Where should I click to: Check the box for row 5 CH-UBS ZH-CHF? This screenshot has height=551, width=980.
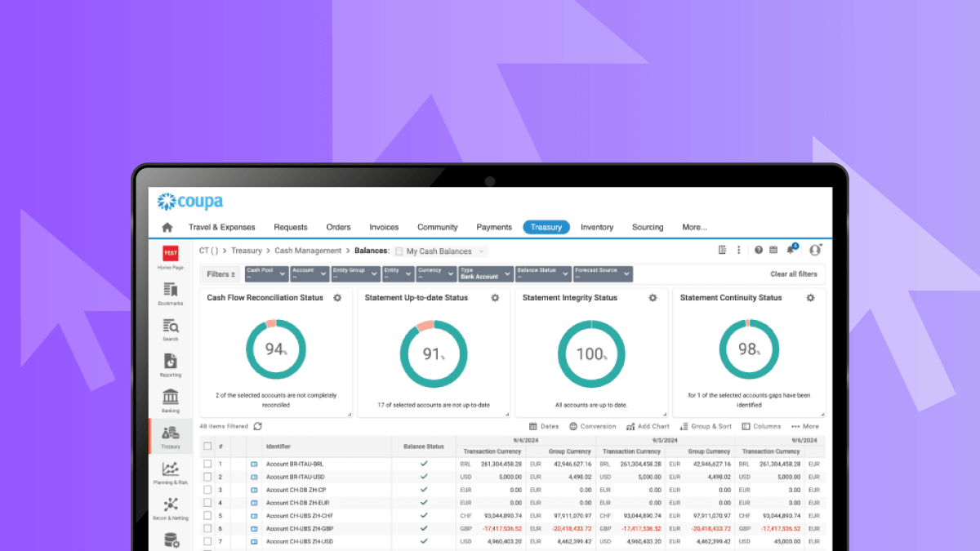click(207, 516)
